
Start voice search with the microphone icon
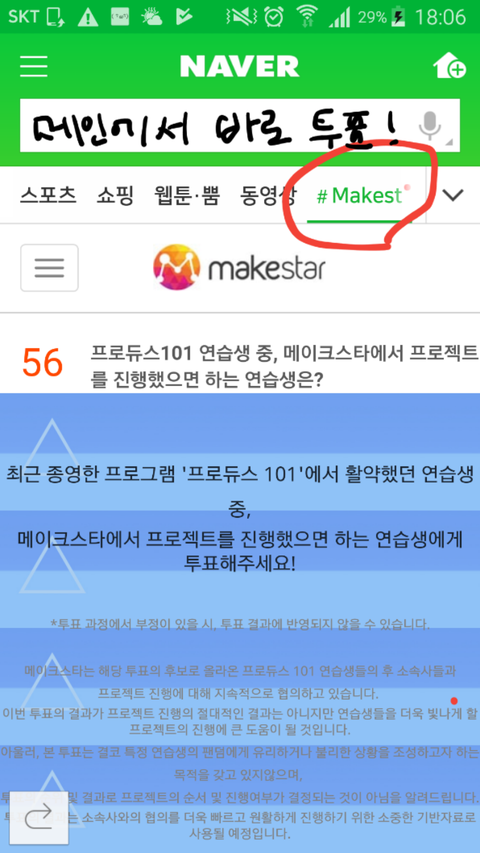(x=430, y=126)
